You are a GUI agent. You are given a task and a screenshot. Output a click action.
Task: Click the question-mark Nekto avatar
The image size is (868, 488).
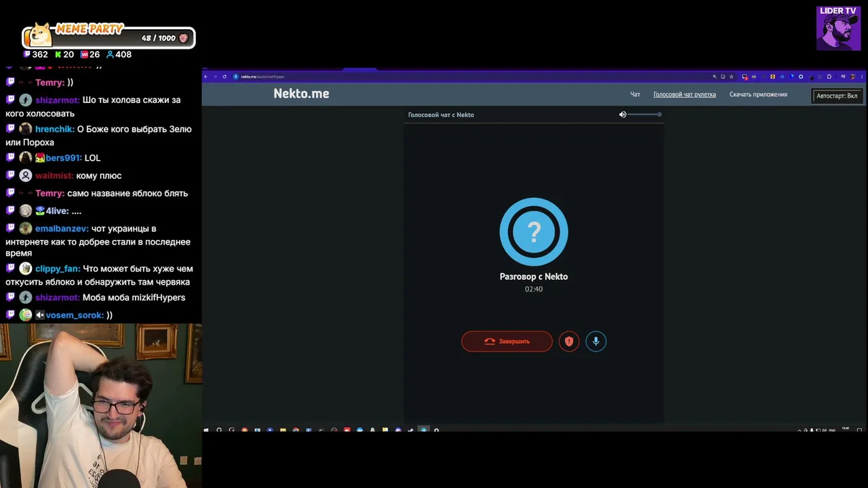point(534,232)
